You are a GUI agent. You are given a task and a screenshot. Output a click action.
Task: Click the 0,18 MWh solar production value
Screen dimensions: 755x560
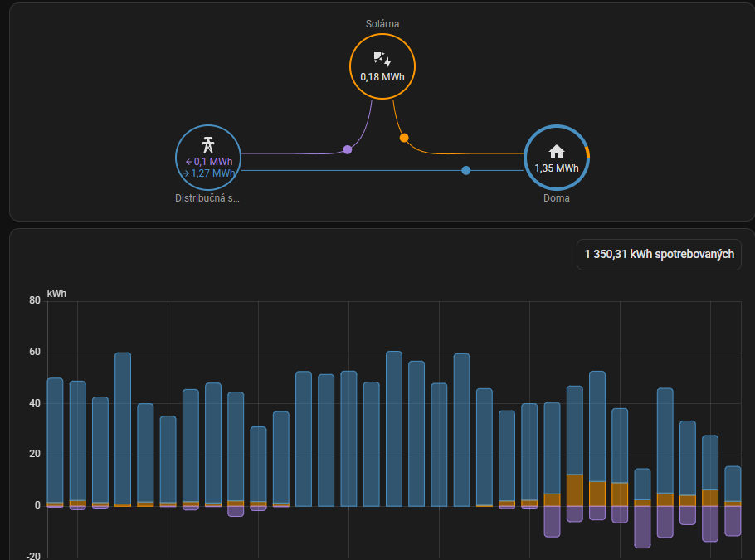[382, 77]
